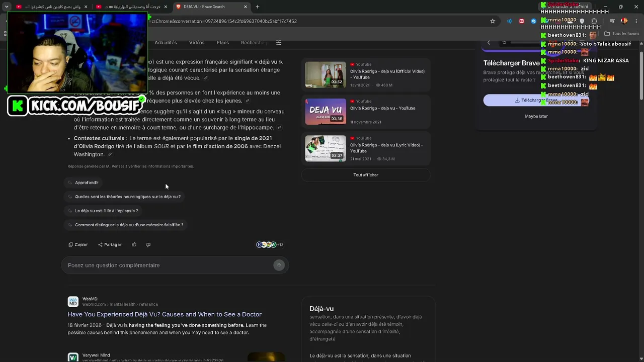Open the Tous les favoris bookmarks folder
Viewport: 644px width, 362px height.
[x=622, y=34]
